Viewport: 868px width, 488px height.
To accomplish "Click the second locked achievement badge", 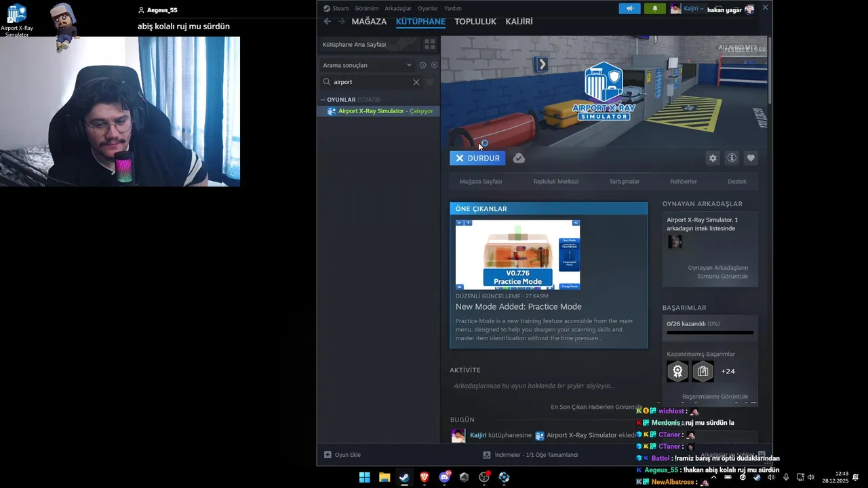I will point(703,371).
